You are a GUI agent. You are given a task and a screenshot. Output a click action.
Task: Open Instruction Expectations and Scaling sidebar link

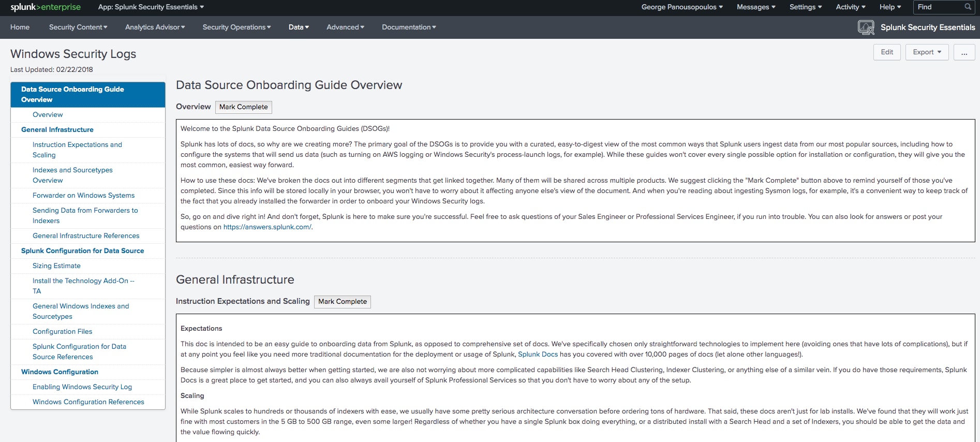[x=77, y=150]
